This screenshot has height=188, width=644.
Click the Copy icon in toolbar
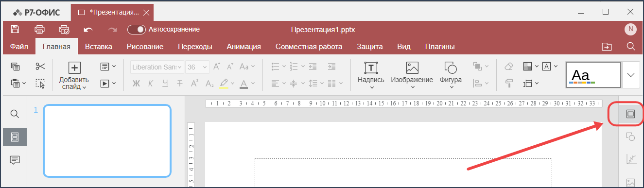15,67
